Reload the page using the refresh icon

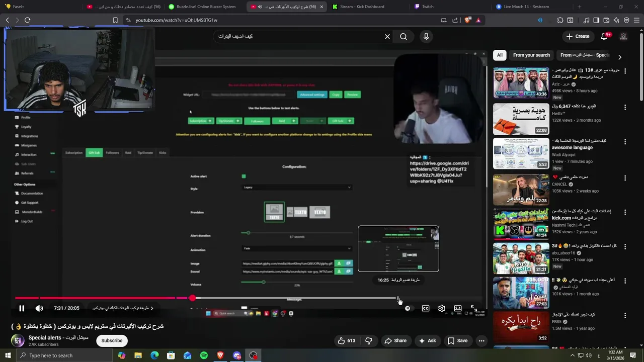tap(27, 20)
